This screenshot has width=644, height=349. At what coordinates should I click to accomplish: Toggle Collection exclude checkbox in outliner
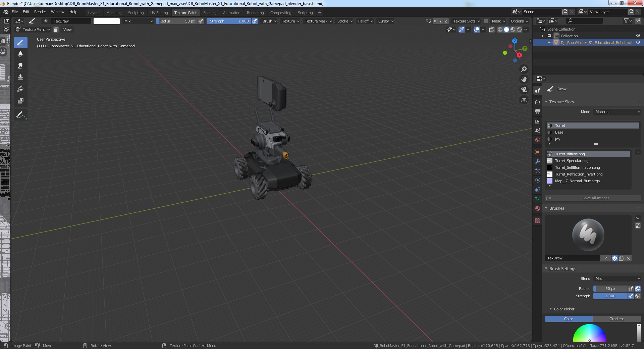549,36
